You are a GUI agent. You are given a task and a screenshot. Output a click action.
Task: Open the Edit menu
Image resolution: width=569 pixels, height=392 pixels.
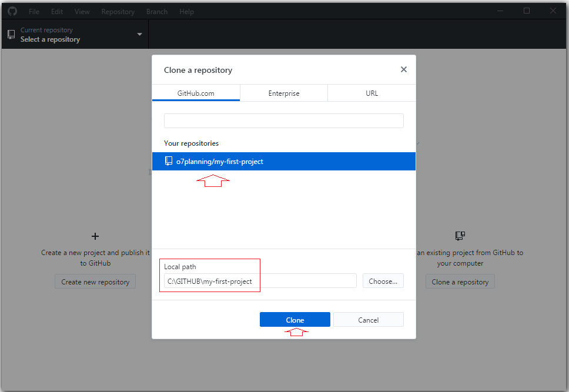click(57, 12)
